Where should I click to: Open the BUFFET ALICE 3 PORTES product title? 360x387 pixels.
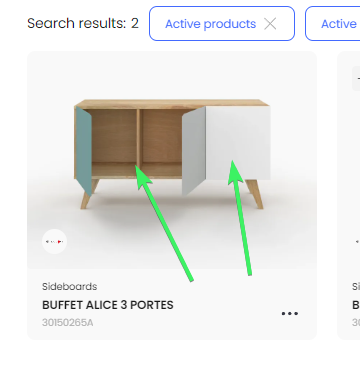tap(108, 305)
